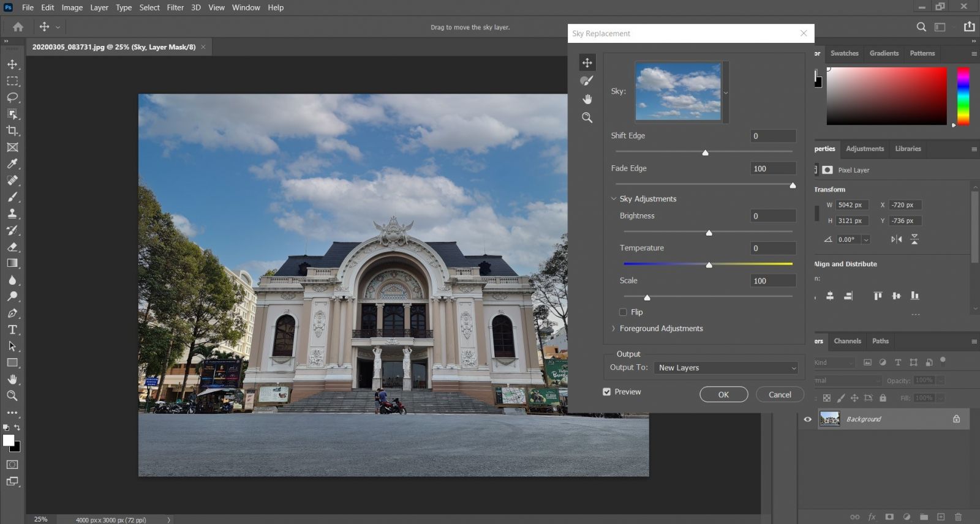
Task: Open the Output To dropdown
Action: [726, 368]
